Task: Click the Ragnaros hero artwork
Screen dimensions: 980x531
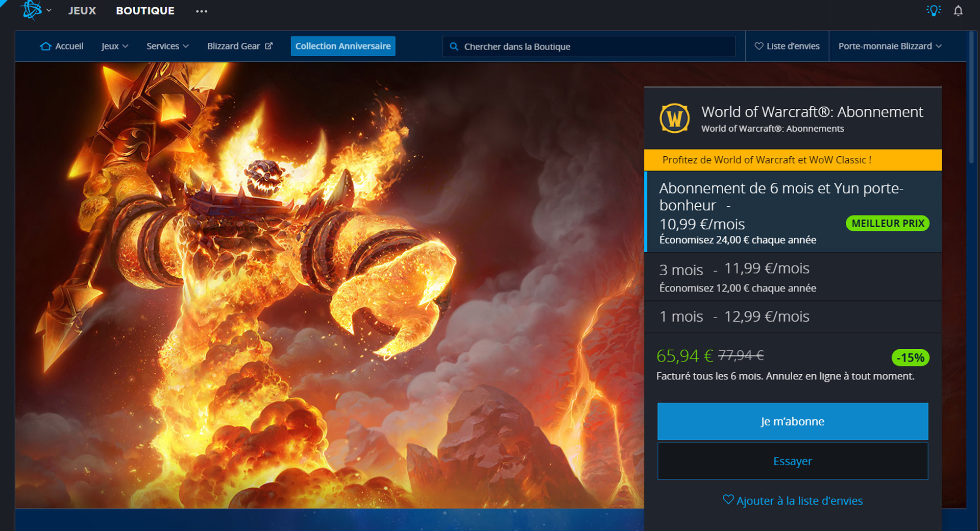Action: click(x=329, y=285)
